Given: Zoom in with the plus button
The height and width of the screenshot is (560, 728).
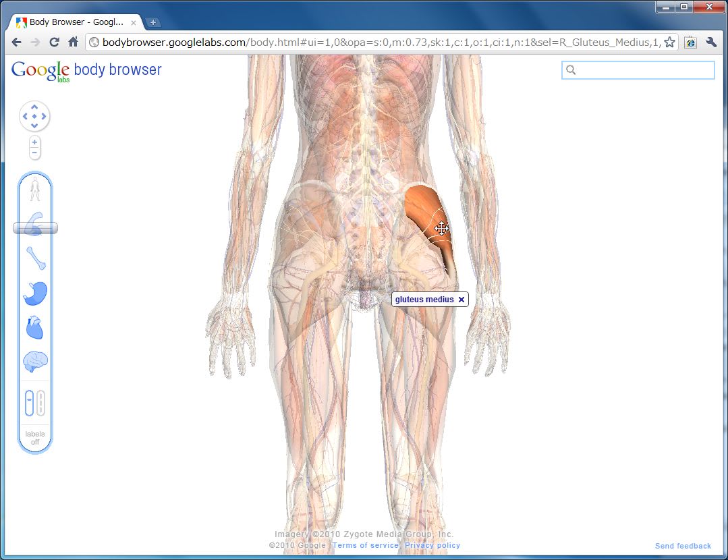Looking at the screenshot, I should click(x=35, y=142).
